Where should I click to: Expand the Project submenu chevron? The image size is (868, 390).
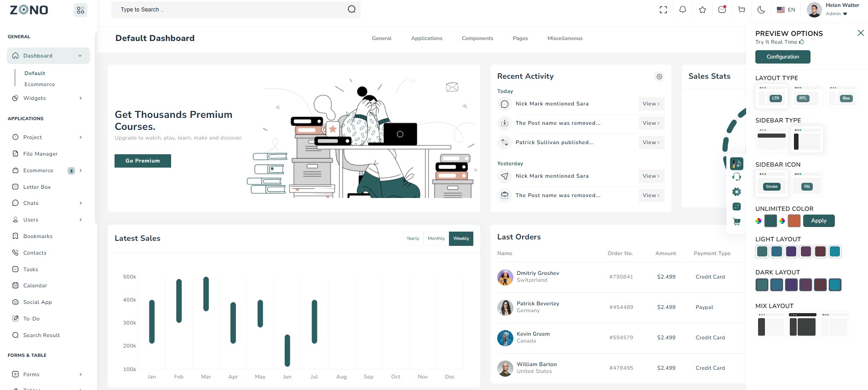pos(80,137)
